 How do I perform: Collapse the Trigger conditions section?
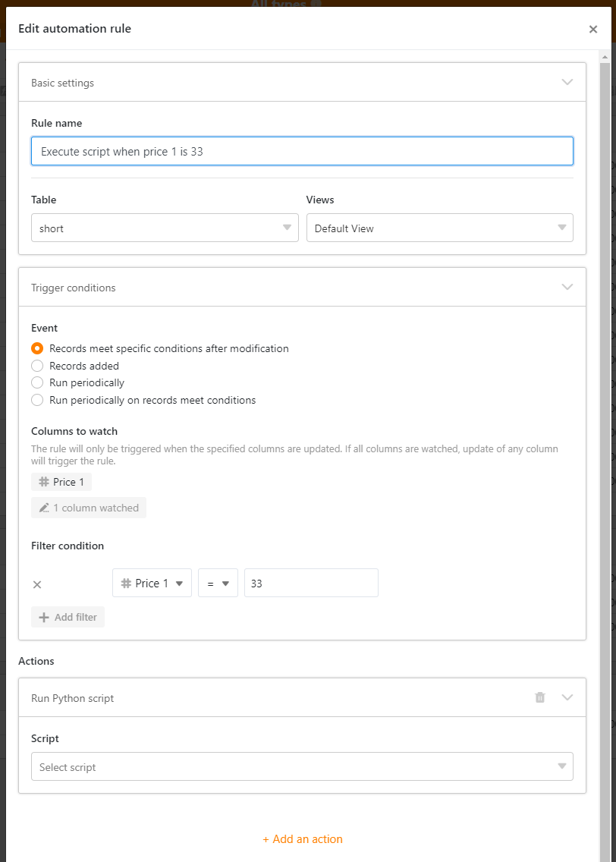point(567,288)
